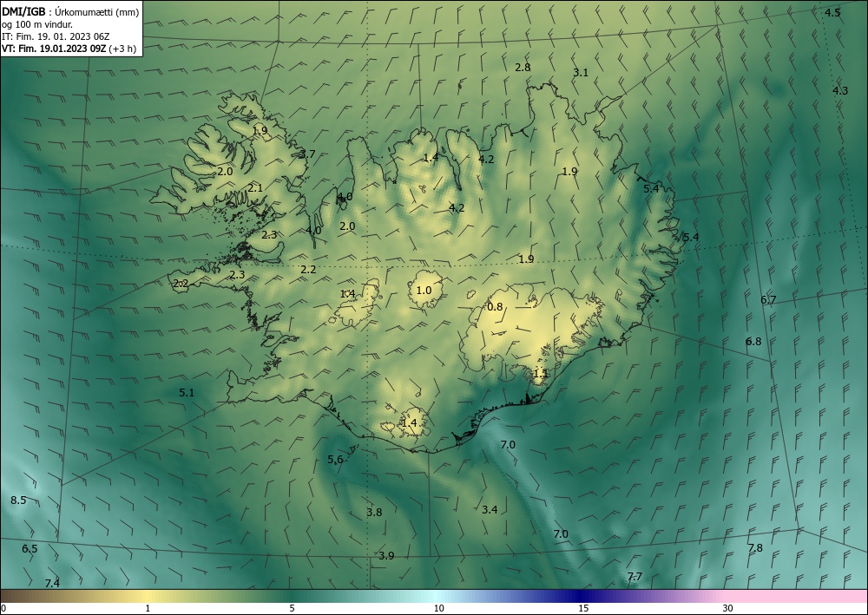Viewport: 868px width, 615px height.
Task: Click the 4.3 precipitation value
Action: (839, 91)
